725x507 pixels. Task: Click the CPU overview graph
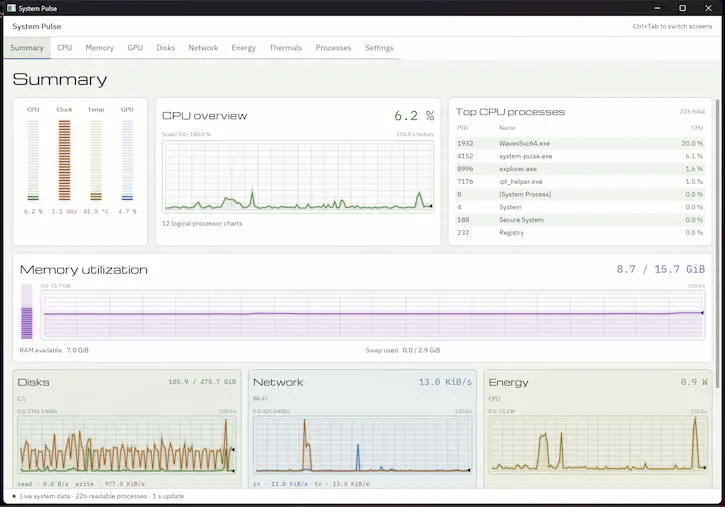(298, 177)
